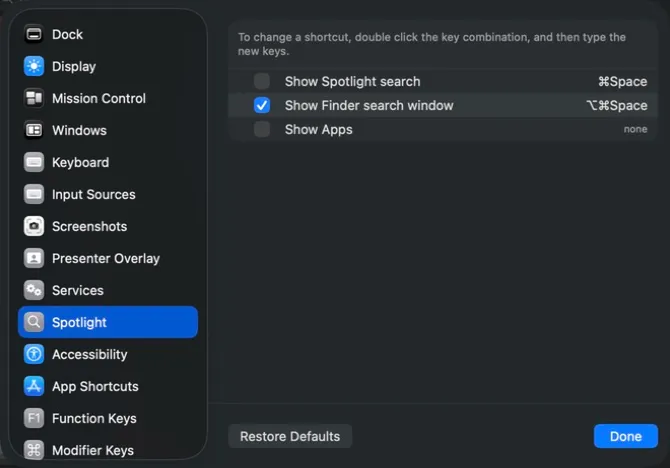
Task: Select the Show Finder search window label
Action: point(369,105)
